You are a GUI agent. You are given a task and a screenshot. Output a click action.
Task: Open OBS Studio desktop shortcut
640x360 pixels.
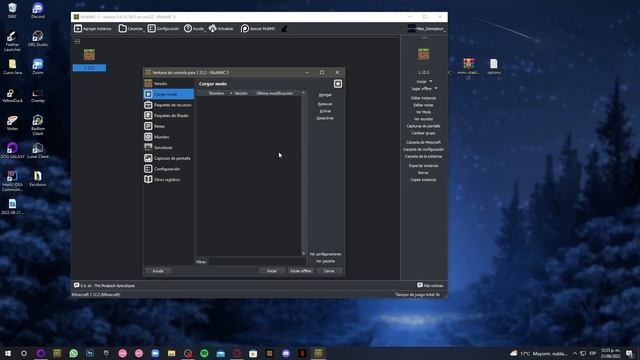click(x=38, y=38)
